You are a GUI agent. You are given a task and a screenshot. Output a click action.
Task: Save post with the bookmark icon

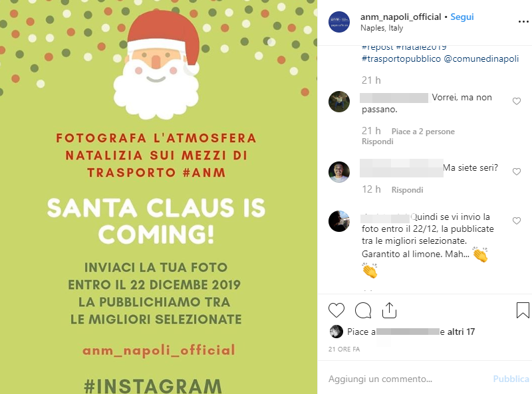[x=523, y=310]
